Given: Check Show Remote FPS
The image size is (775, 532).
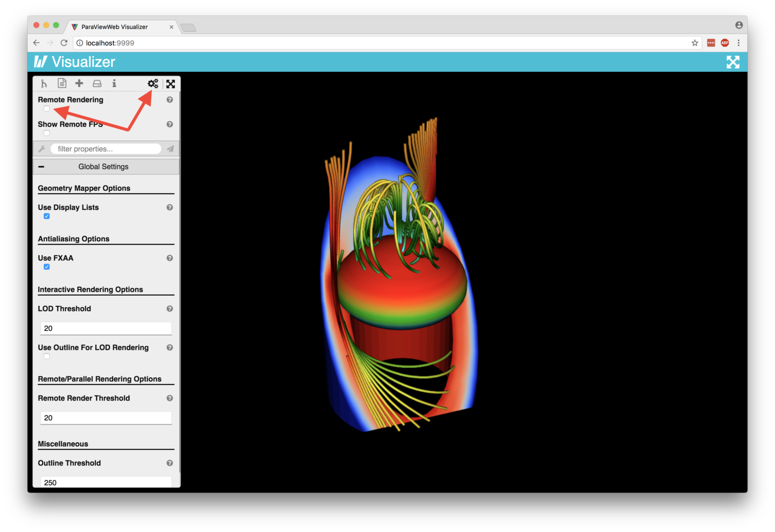Looking at the screenshot, I should tap(46, 133).
